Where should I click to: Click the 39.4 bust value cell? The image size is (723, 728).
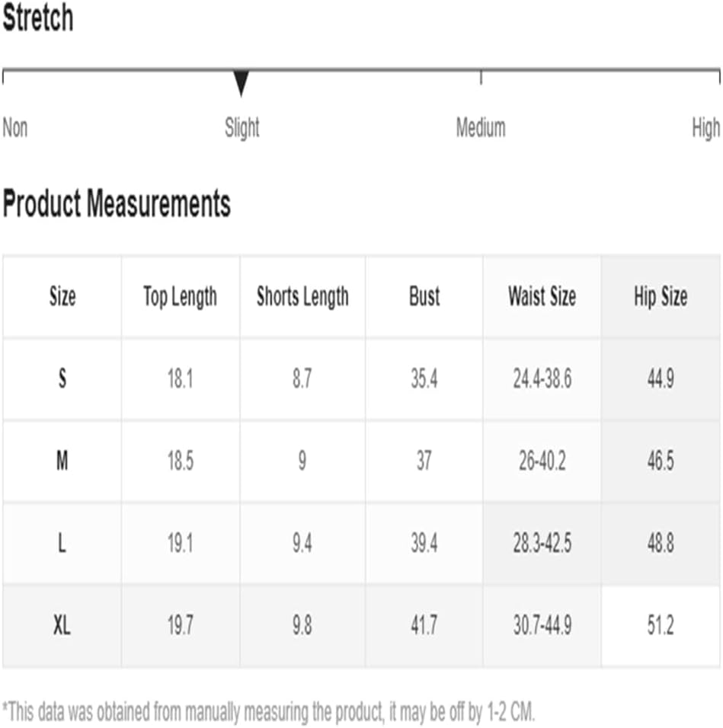424,543
